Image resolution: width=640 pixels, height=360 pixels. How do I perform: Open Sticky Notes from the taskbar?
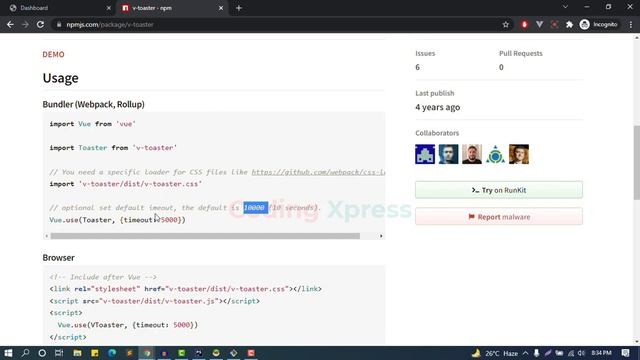(x=95, y=353)
